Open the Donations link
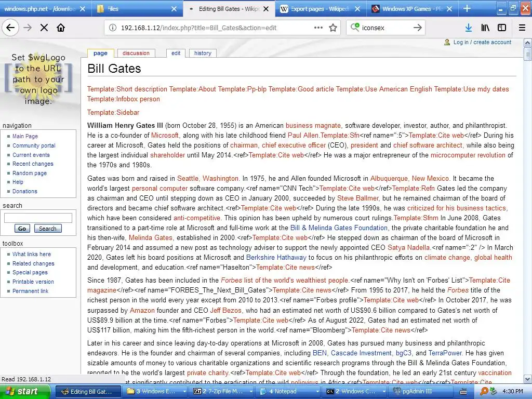The width and height of the screenshot is (532, 399). (25, 191)
